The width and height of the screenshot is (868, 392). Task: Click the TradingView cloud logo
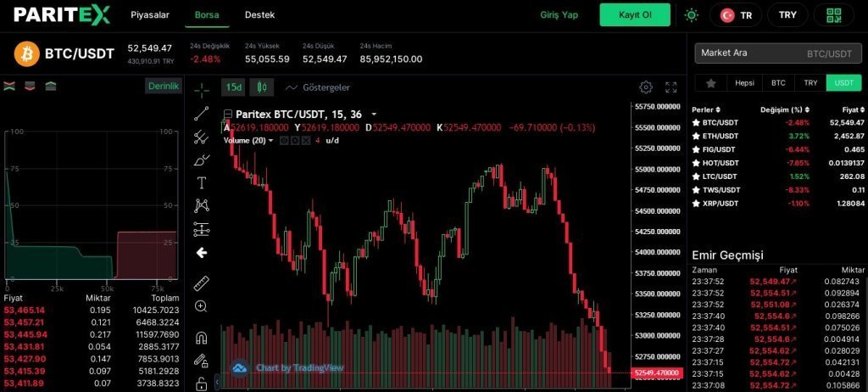point(240,367)
